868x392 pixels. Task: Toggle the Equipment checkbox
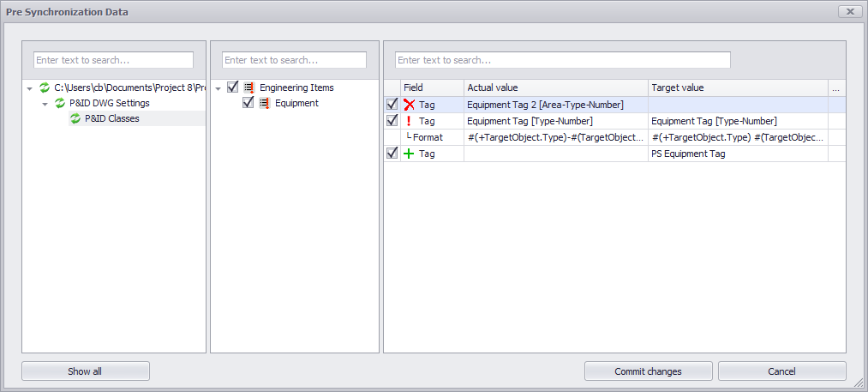[248, 103]
